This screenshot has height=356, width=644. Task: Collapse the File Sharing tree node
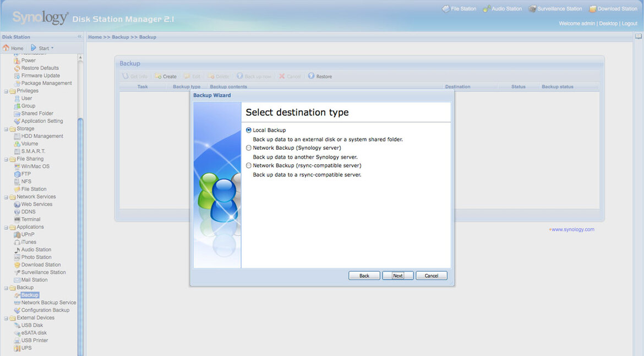tap(6, 159)
